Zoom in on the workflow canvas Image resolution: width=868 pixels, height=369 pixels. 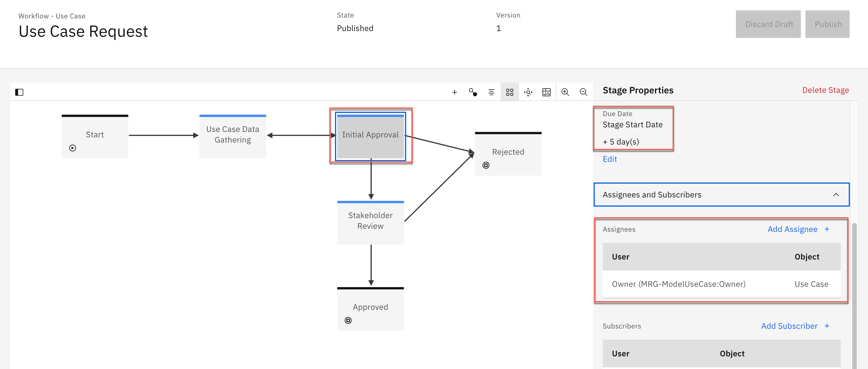[565, 92]
